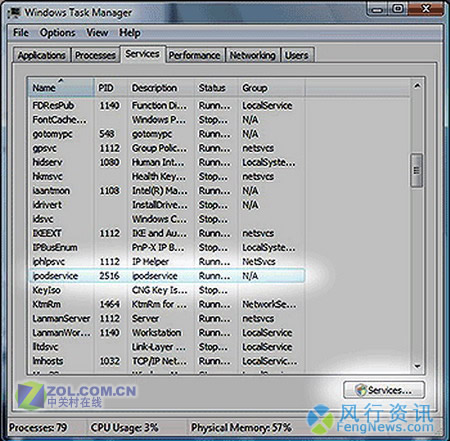Select the idsvc service row
450x441 pixels.
(x=166, y=219)
